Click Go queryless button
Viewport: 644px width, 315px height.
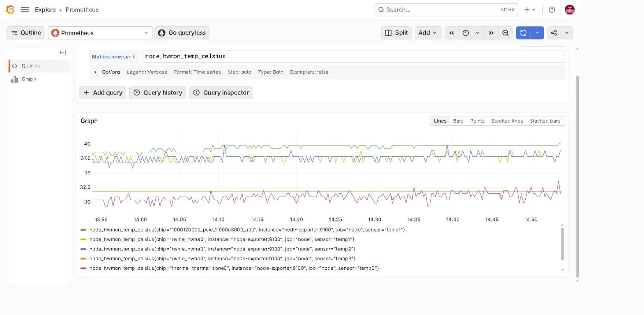pos(182,33)
